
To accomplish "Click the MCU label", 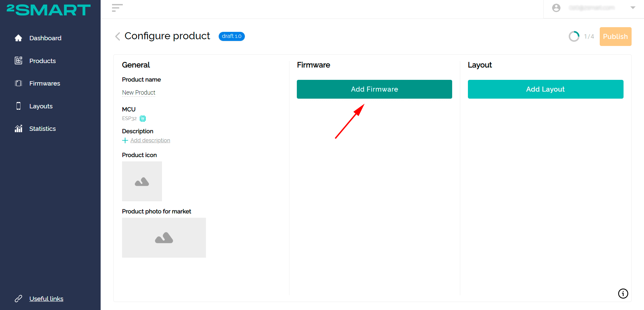I will pos(129,109).
